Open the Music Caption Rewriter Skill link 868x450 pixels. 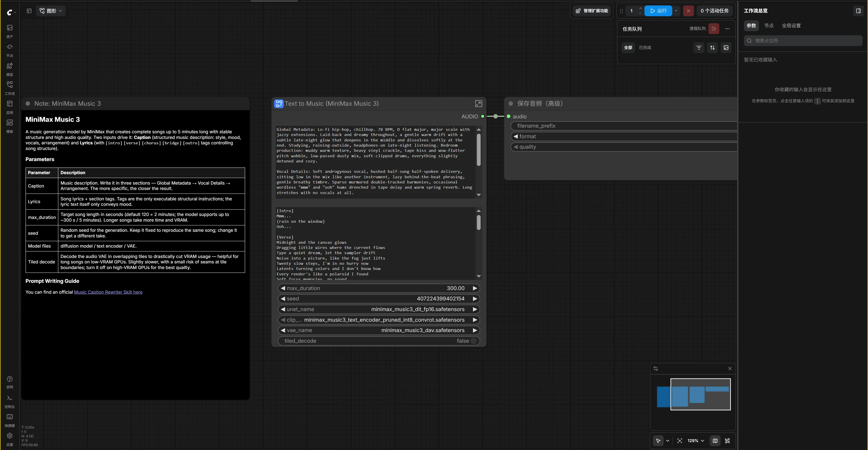108,292
